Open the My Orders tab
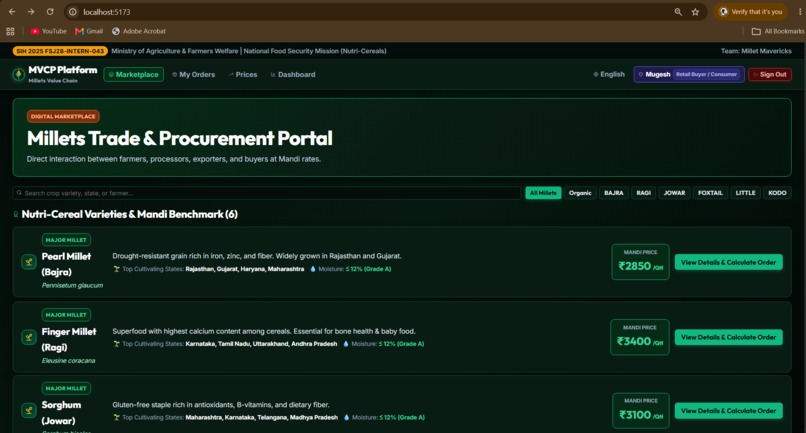 [193, 75]
